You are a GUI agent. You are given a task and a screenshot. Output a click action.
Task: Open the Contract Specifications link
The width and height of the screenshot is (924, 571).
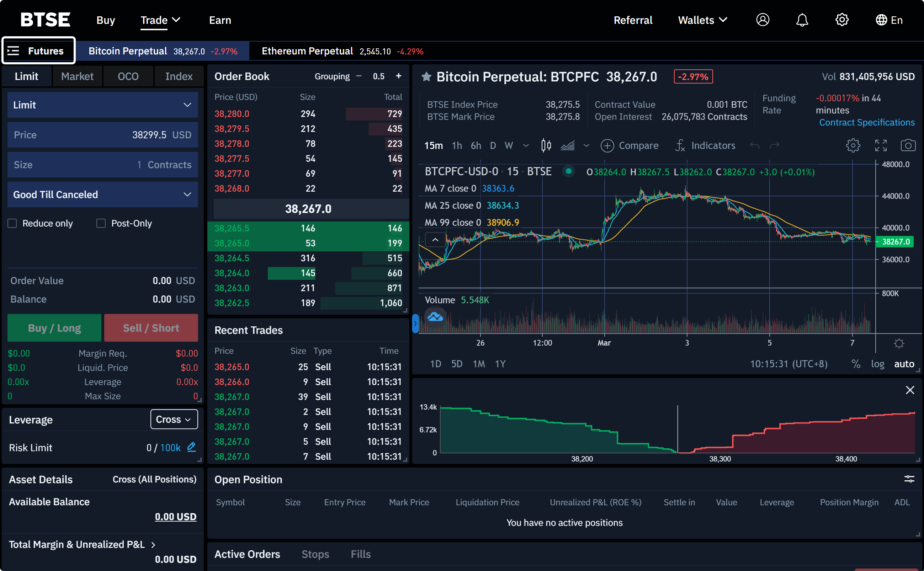867,122
